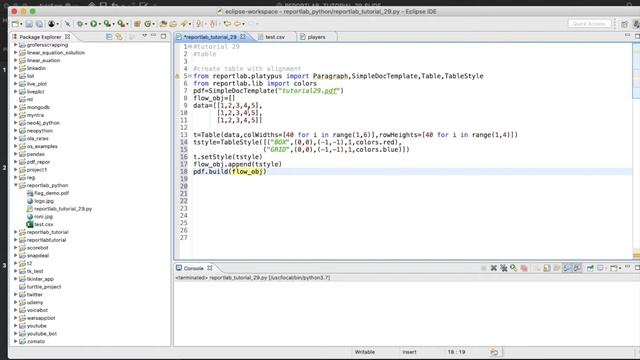Click code line 'pdf.build(flow_obj)'
Screen dimensions: 640x360
pos(230,172)
